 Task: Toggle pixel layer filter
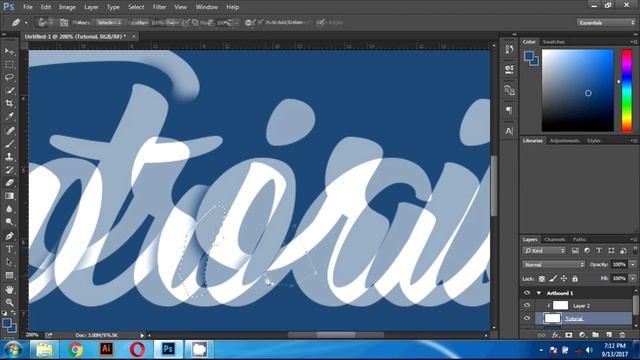[575, 251]
